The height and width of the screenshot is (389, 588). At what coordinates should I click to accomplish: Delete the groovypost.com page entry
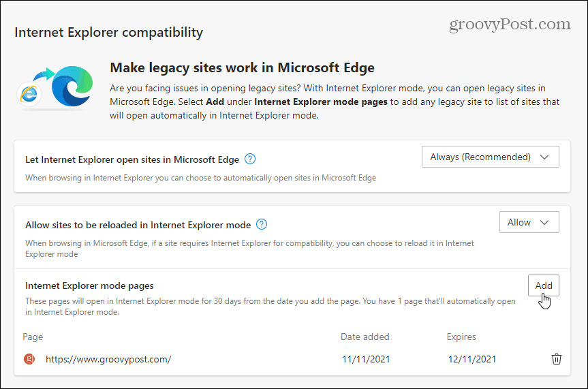[x=557, y=359]
